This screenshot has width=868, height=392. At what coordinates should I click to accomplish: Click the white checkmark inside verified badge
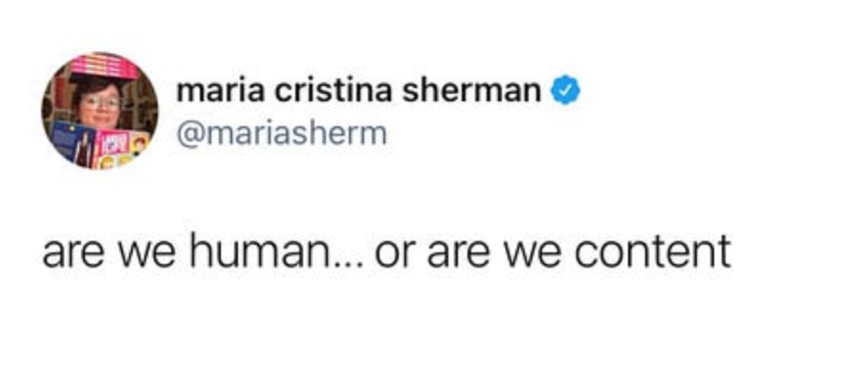[565, 92]
